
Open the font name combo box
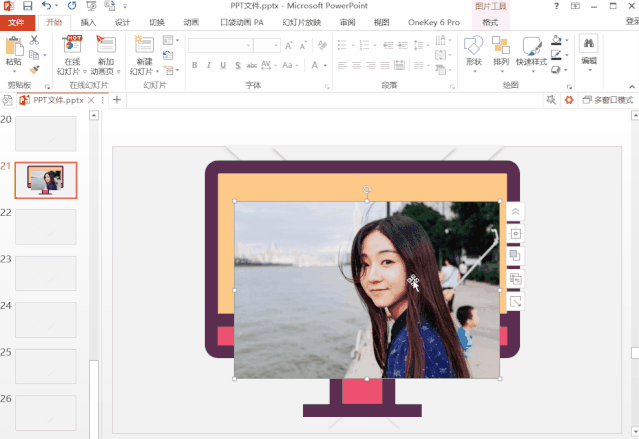click(219, 45)
